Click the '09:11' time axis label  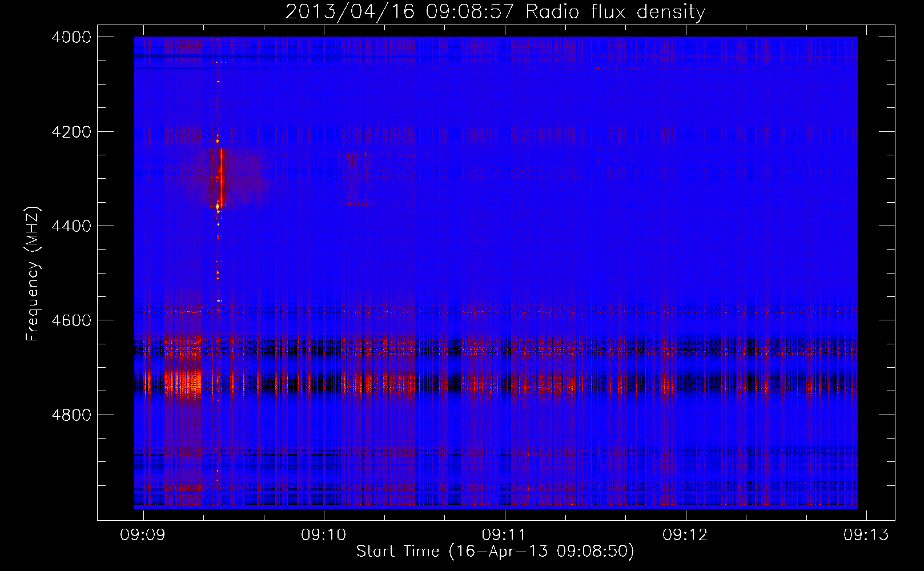pyautogui.click(x=504, y=534)
